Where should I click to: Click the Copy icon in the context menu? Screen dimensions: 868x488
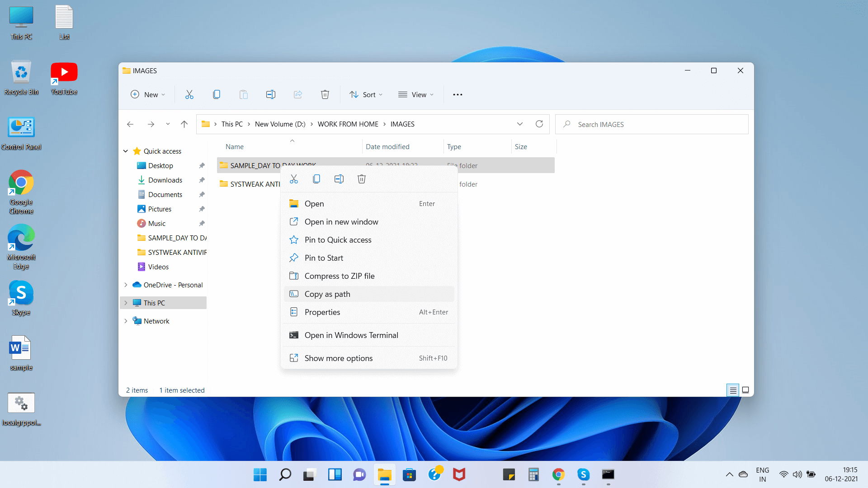pyautogui.click(x=316, y=178)
